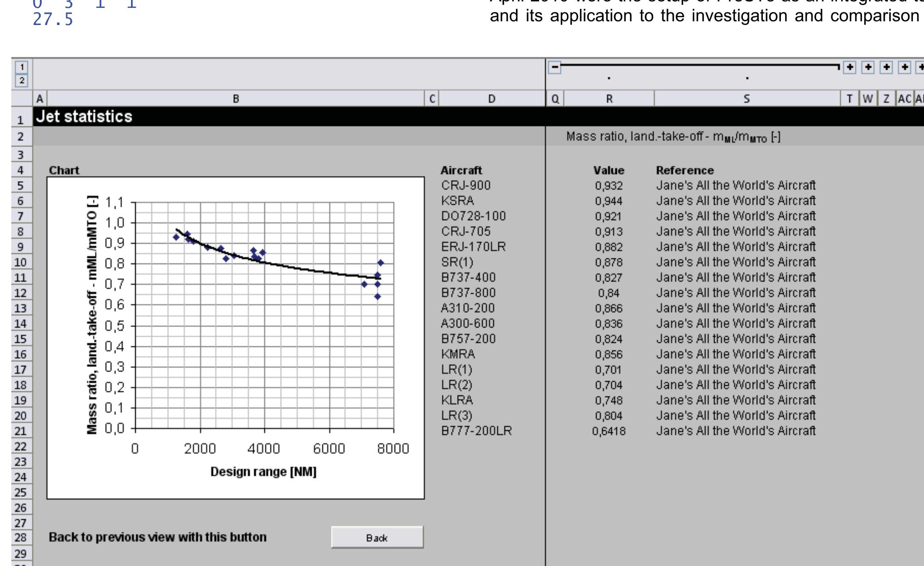Expand the group above column W

click(868, 67)
